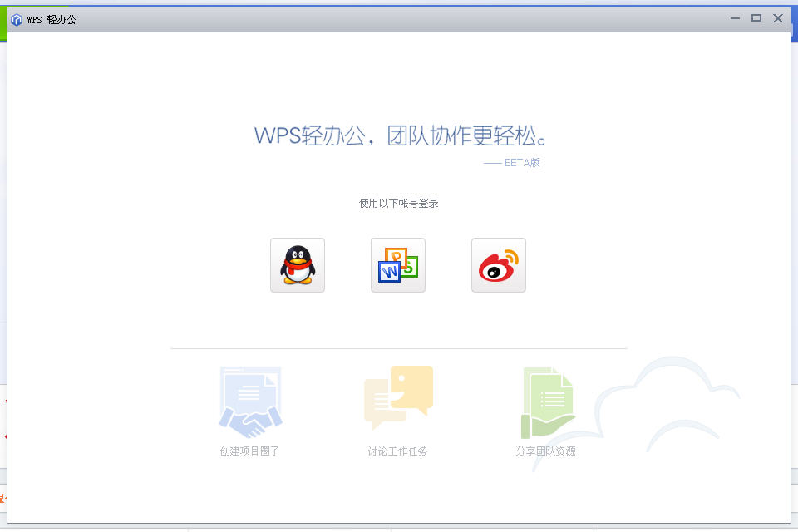Click the window title text WPS 轻办公

click(52, 19)
